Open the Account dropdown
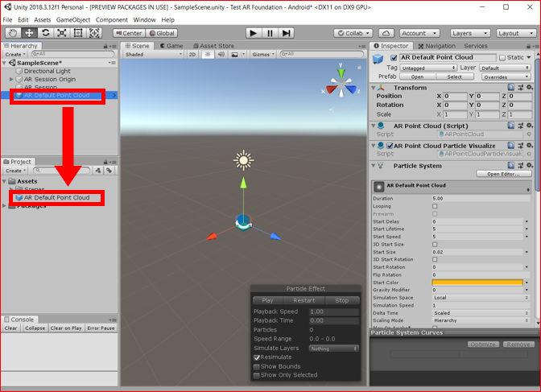541x392 pixels. pyautogui.click(x=419, y=33)
